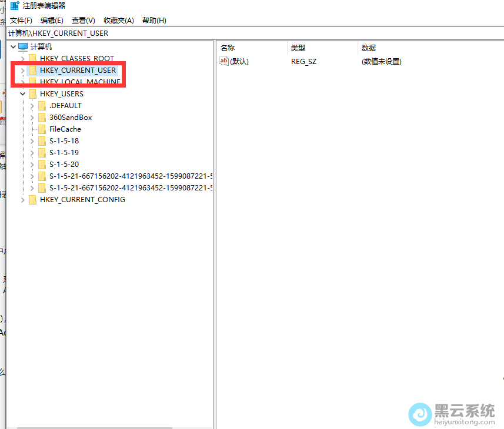Viewport: 504px width, 429px height.
Task: Expand the HKEY_CURRENT_CONFIG node
Action: 23,200
